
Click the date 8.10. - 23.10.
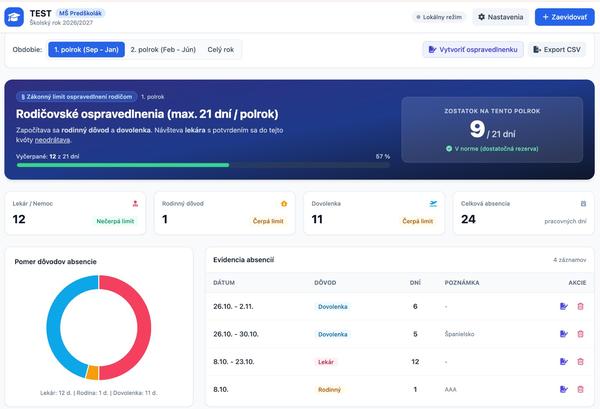pos(233,362)
